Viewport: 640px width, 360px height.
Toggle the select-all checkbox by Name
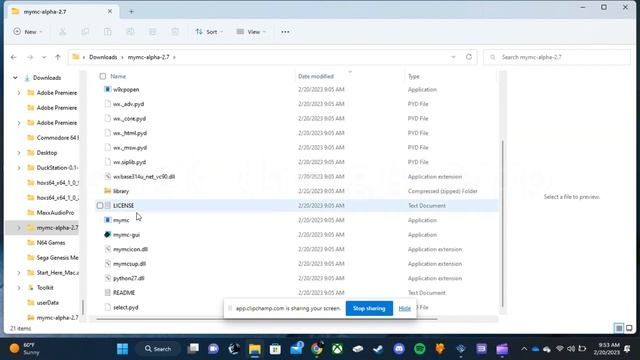(x=103, y=76)
